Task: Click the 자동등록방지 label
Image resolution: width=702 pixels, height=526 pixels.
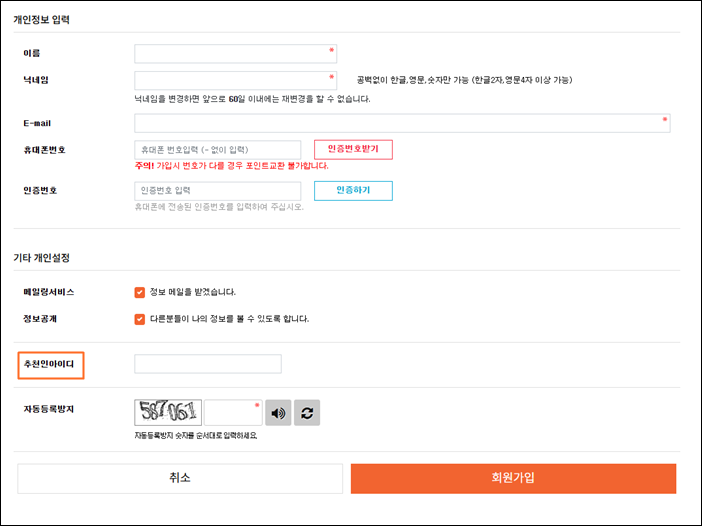Action: tap(49, 409)
